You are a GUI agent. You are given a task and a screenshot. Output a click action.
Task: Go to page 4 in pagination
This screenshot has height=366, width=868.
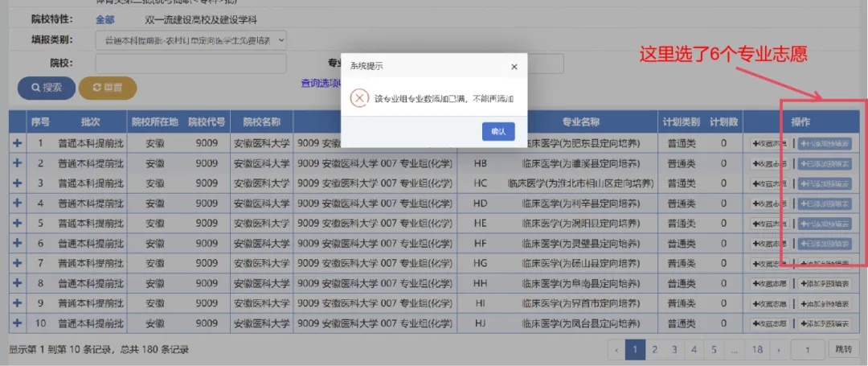(694, 349)
